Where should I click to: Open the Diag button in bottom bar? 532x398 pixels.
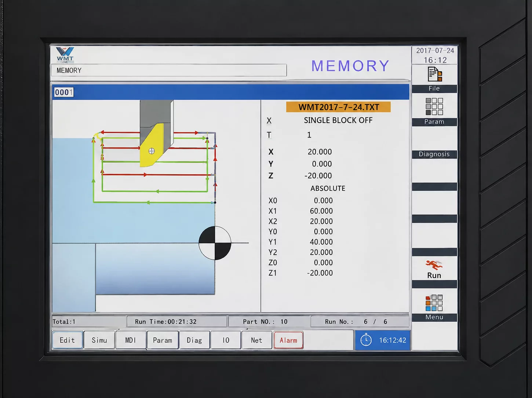[x=194, y=340]
